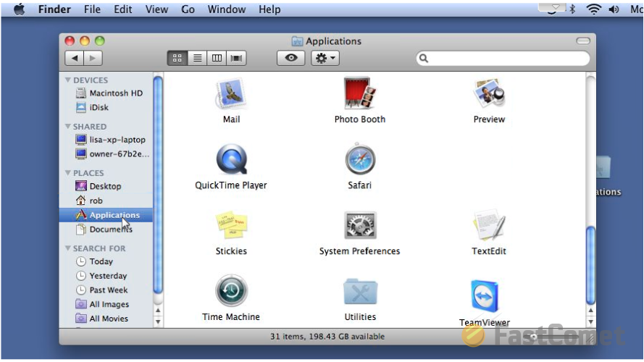
Task: Open the Utilities folder icon
Action: click(360, 291)
